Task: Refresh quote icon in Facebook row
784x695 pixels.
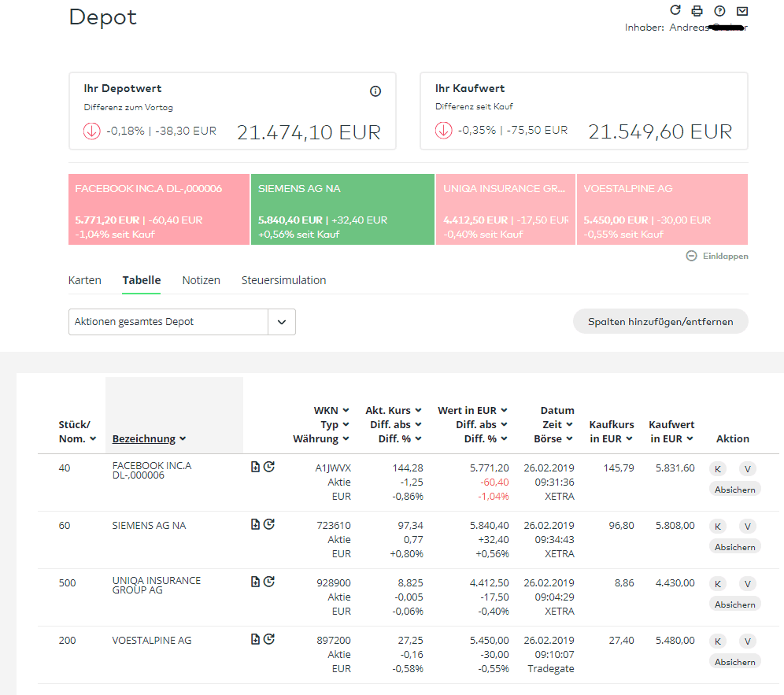Action: 269,467
